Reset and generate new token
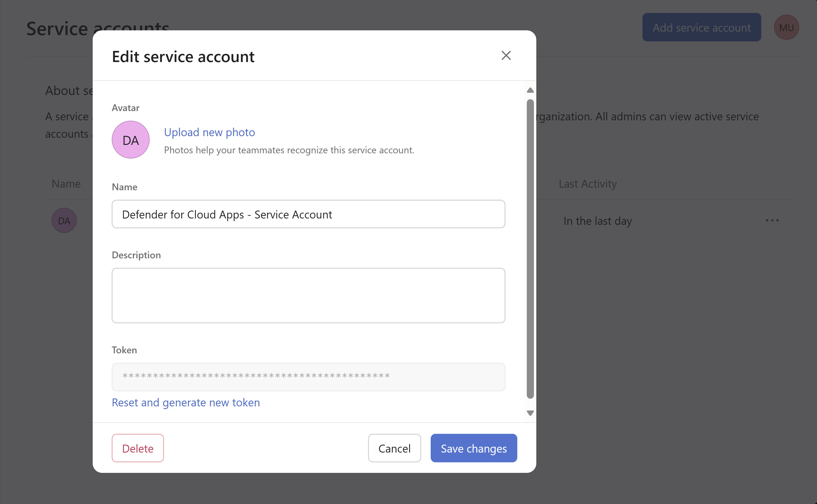817x504 pixels. (x=186, y=402)
